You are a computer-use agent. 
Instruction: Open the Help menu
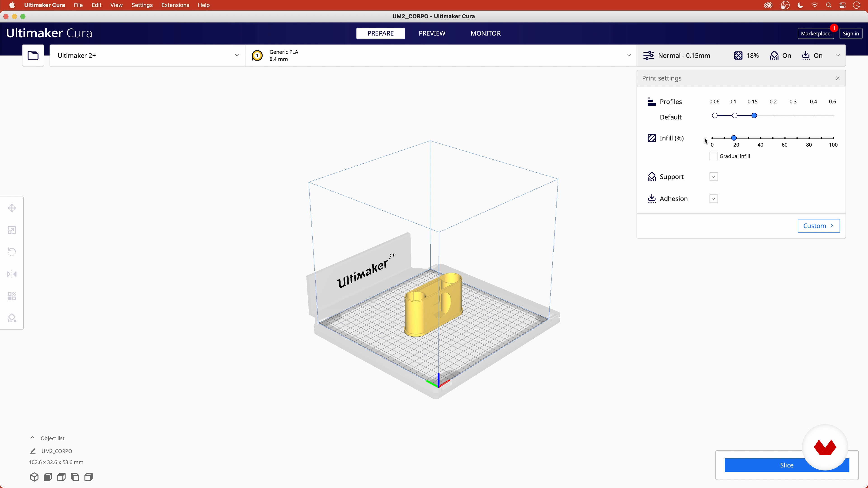204,5
